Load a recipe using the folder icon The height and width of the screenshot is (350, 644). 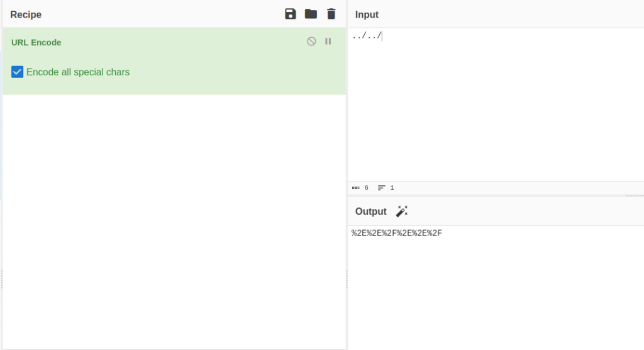311,14
